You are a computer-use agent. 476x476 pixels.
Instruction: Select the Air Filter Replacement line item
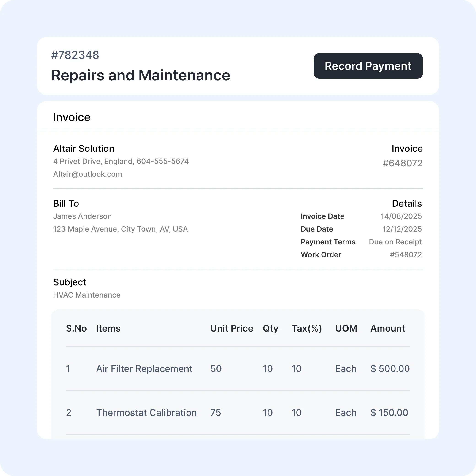(144, 368)
